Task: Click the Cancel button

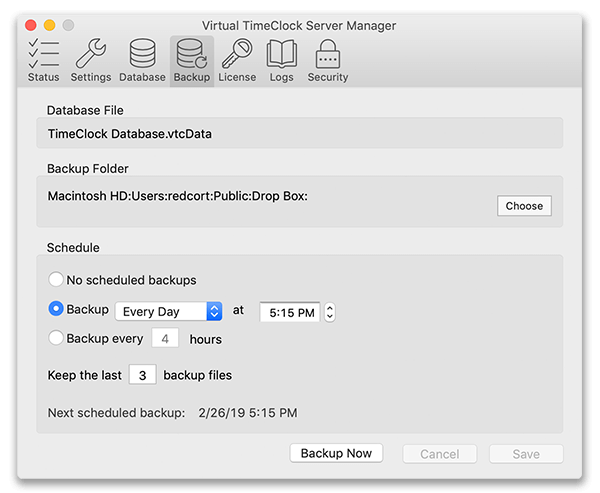Action: (440, 454)
